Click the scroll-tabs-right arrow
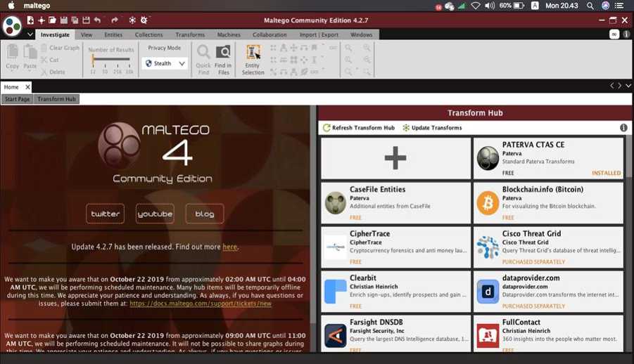Screen dimensions: 634x364 click(x=619, y=85)
